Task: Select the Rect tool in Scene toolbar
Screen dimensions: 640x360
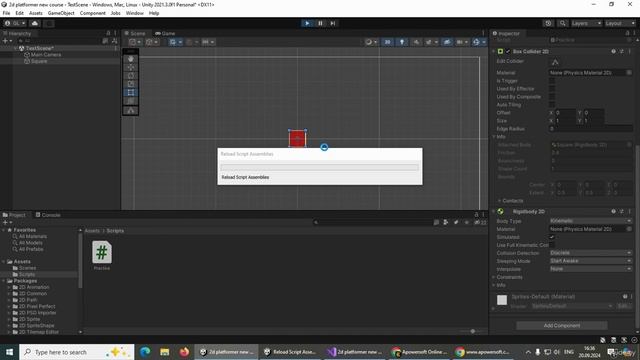Action: pyautogui.click(x=131, y=93)
